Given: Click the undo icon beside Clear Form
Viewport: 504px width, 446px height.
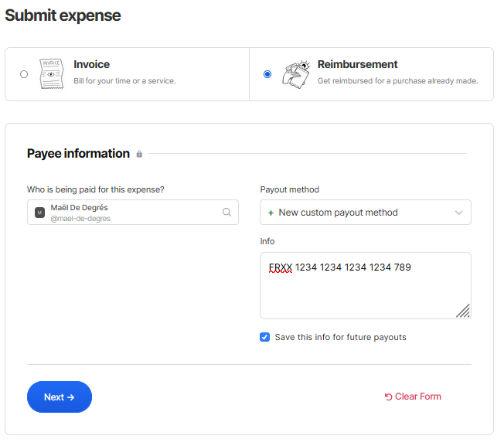Looking at the screenshot, I should (x=388, y=397).
